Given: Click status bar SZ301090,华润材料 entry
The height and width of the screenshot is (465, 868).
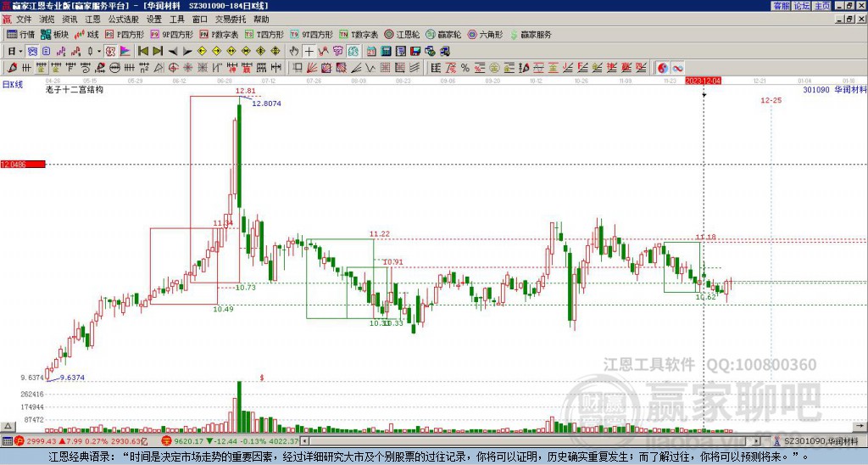Looking at the screenshot, I should pyautogui.click(x=821, y=441).
